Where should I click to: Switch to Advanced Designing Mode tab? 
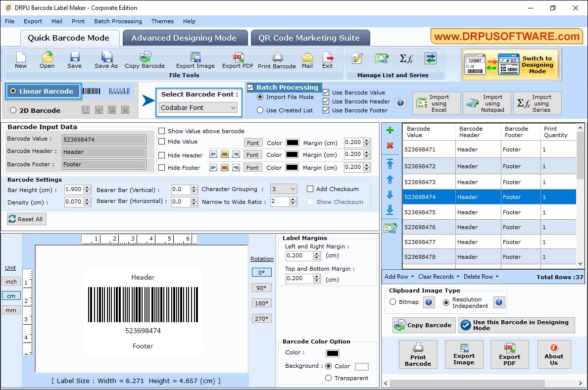click(x=185, y=37)
